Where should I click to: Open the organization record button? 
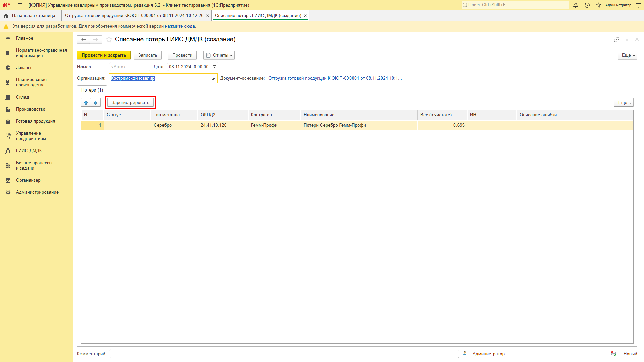[x=214, y=78]
